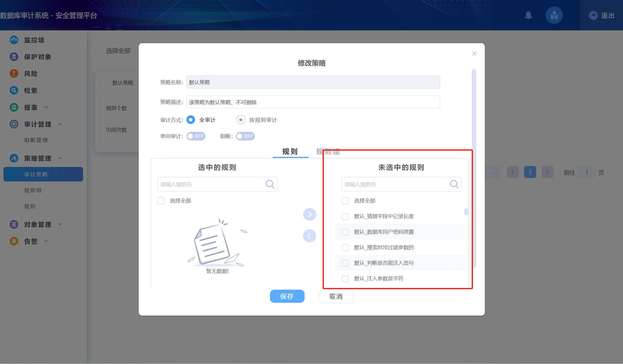Click the 策略描述 input field
Image resolution: width=623 pixels, height=364 pixels.
click(x=313, y=102)
